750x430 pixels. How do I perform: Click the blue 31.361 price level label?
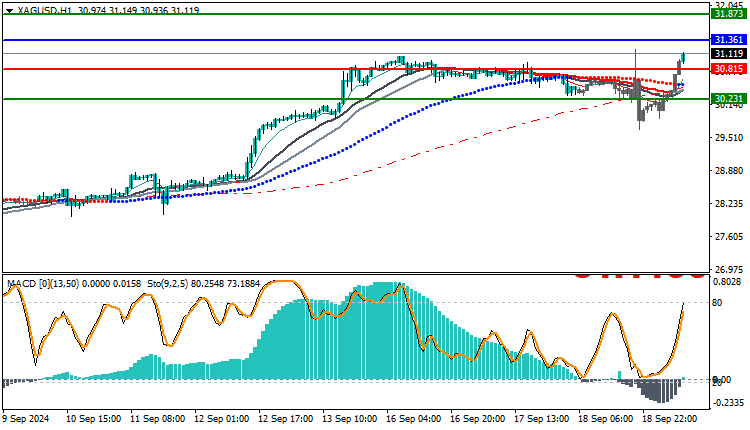[728, 40]
